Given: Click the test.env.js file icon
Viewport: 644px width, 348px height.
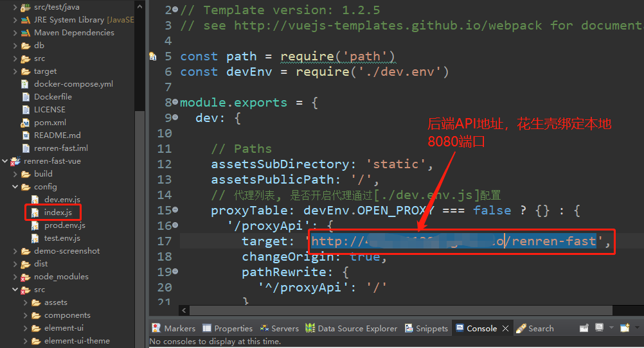Looking at the screenshot, I should tap(36, 238).
